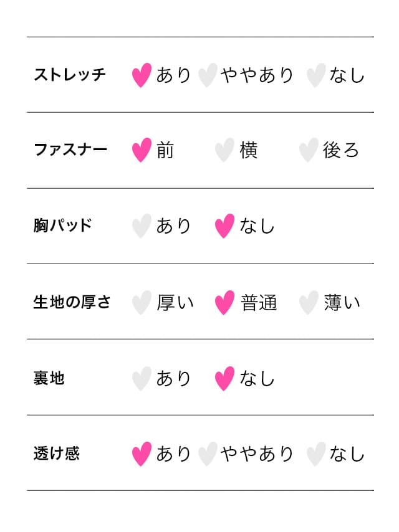Select gray heart for ストレッチ ややあり
399x532 pixels.
207,75
